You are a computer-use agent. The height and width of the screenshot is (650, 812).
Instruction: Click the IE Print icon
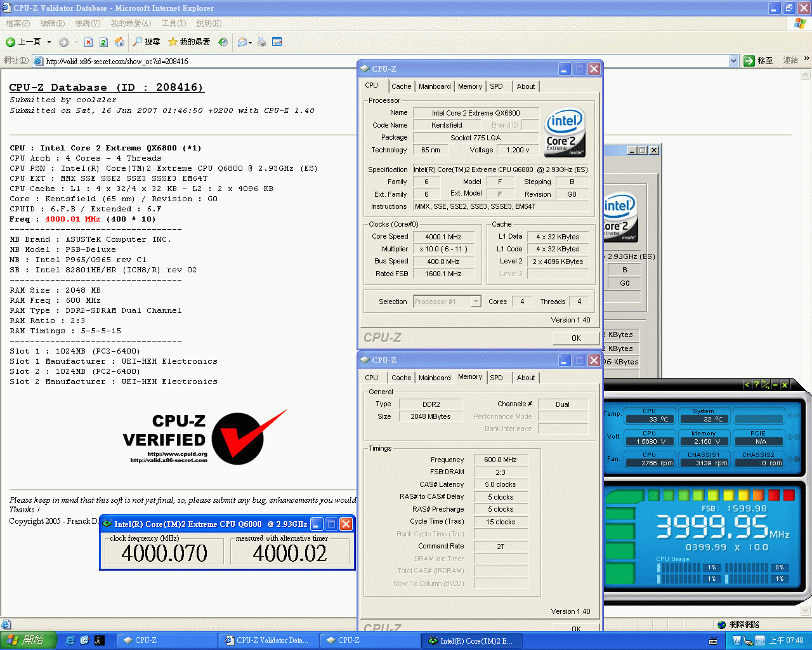tap(261, 42)
